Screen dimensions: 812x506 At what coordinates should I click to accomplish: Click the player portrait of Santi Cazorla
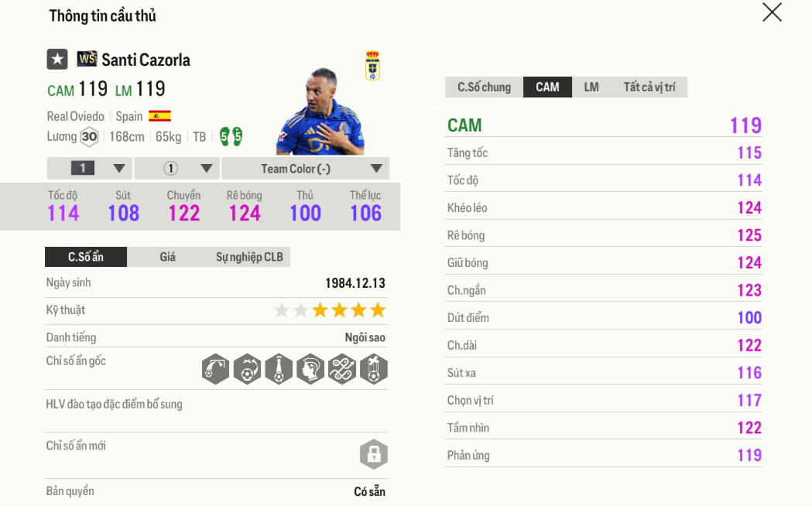point(317,108)
